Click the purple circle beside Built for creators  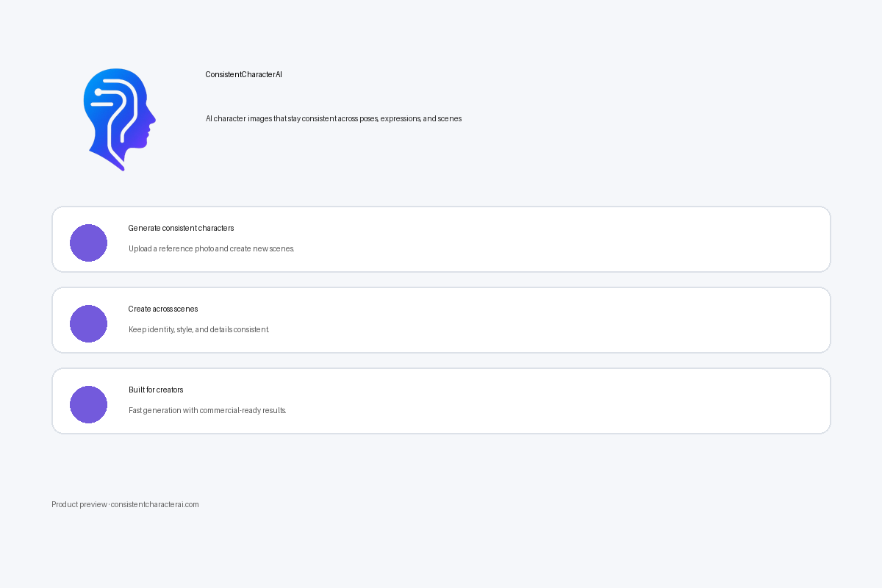click(x=88, y=404)
